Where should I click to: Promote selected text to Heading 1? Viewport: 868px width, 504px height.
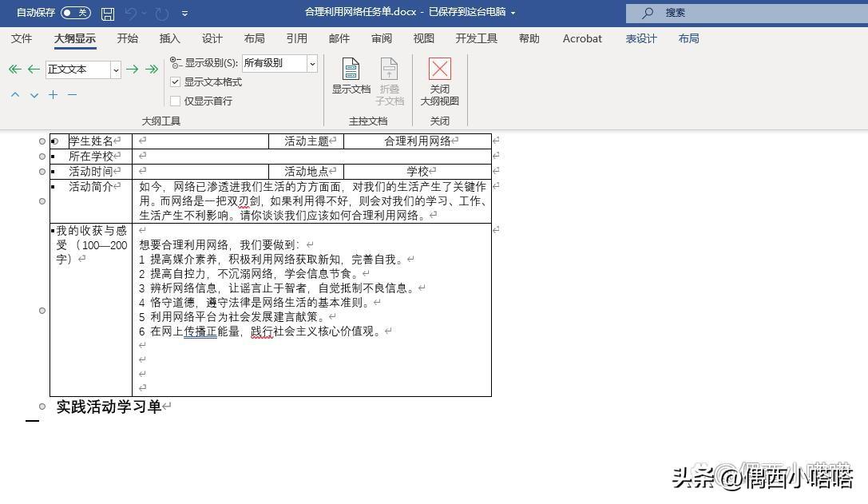14,69
